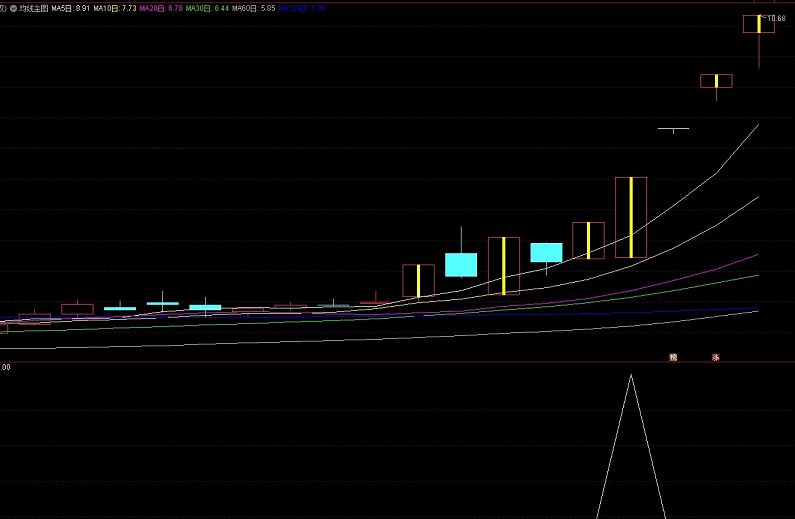Click the cyan candle with long upper wick
Screen dimensions: 795x519
pyautogui.click(x=461, y=265)
